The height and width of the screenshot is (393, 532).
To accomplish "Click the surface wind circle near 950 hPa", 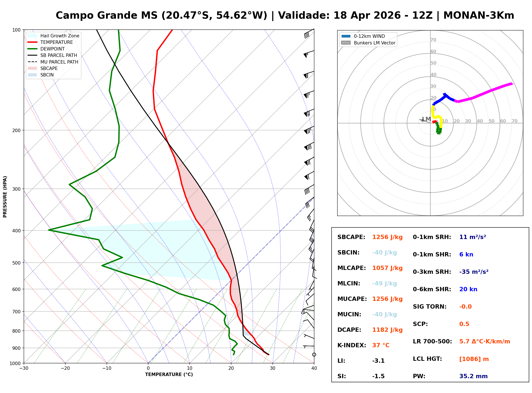I will tap(314, 355).
